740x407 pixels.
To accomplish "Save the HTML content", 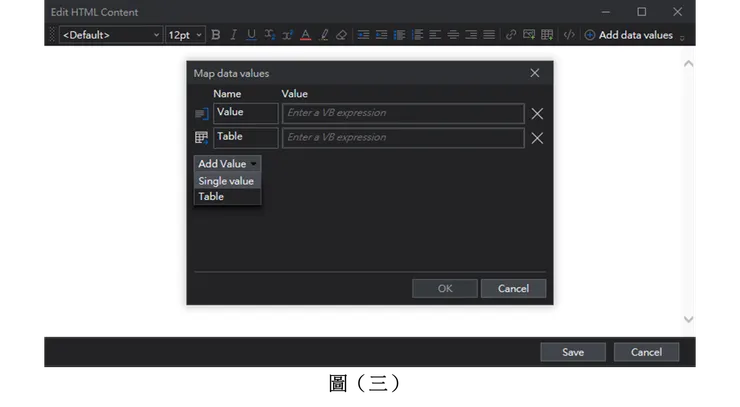I will click(573, 352).
